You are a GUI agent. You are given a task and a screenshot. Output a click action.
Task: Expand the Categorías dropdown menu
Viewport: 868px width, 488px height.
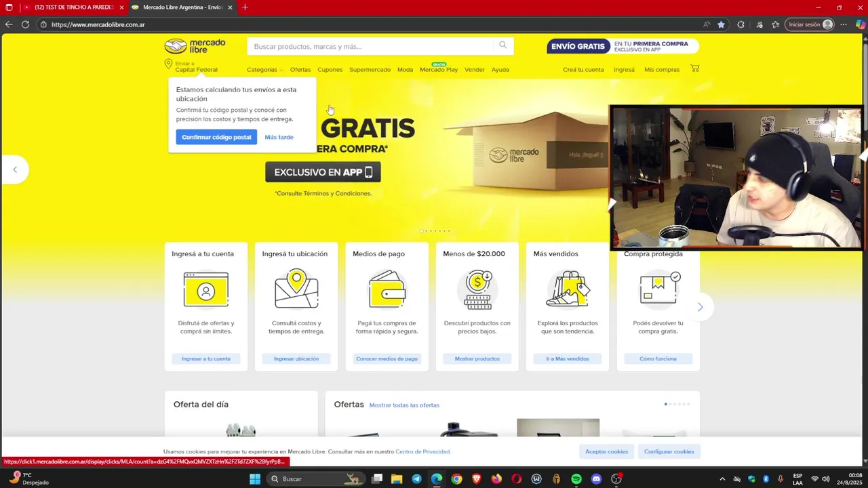tap(264, 70)
